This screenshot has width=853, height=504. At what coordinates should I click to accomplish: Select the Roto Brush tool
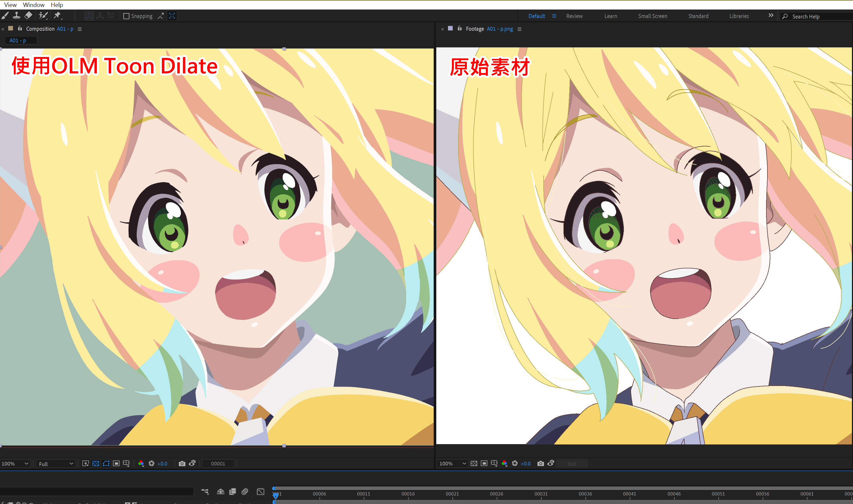pos(43,16)
